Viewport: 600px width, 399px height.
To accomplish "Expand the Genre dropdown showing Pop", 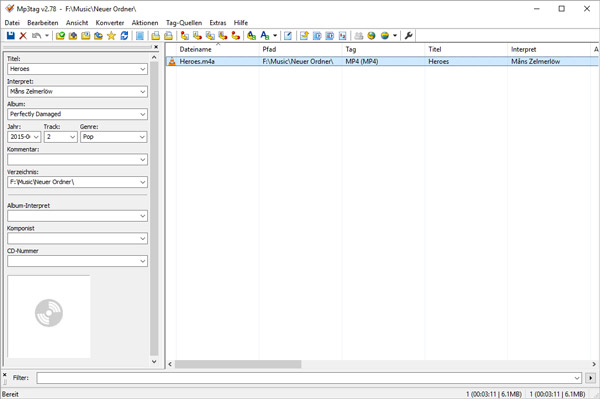I will click(142, 137).
